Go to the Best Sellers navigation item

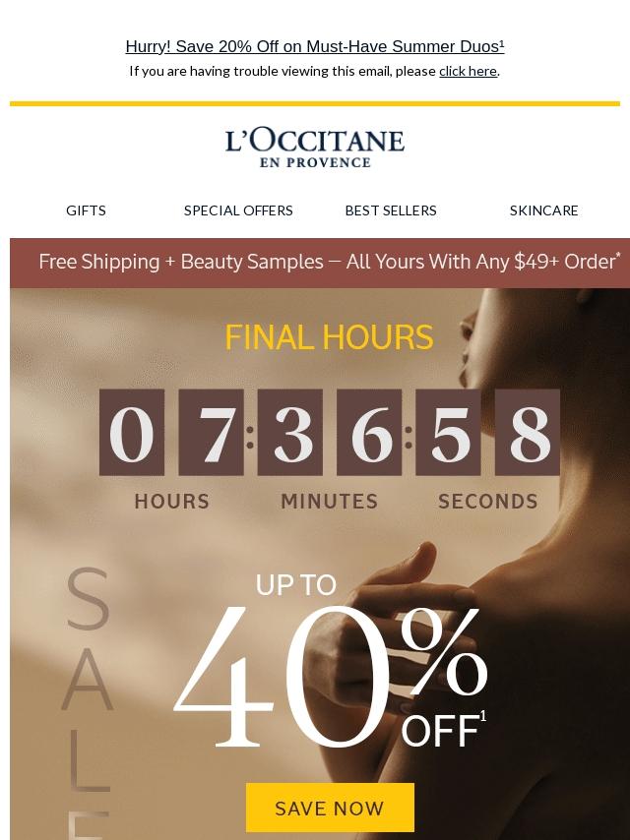[x=391, y=210]
